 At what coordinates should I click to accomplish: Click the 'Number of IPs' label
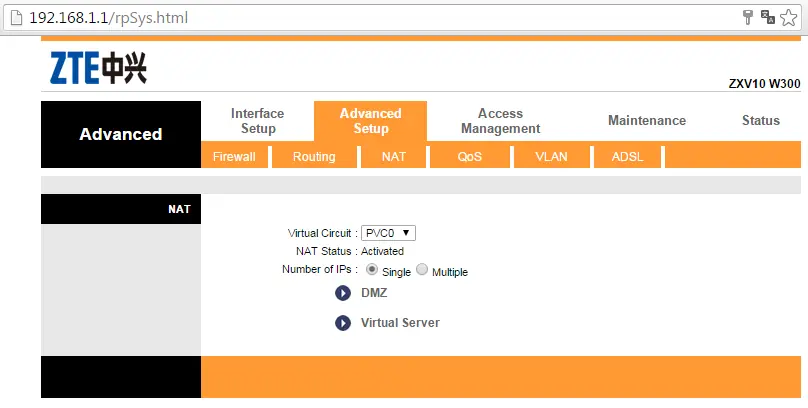(319, 269)
